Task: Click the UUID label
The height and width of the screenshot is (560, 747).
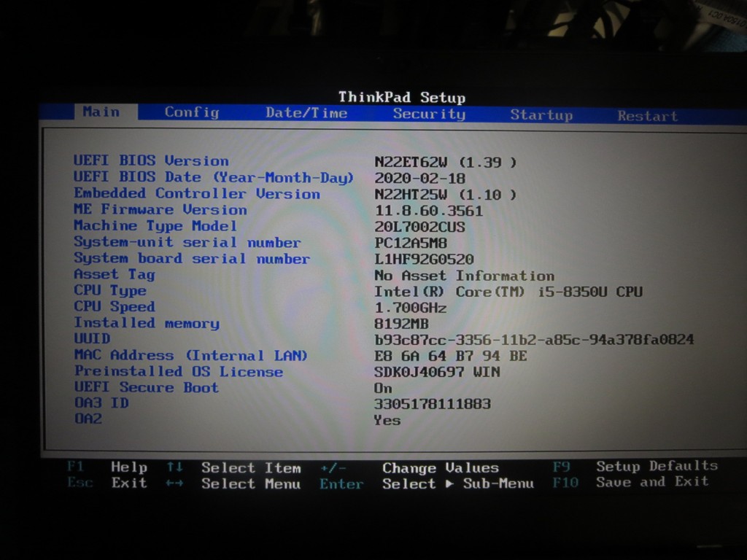Action: click(92, 338)
